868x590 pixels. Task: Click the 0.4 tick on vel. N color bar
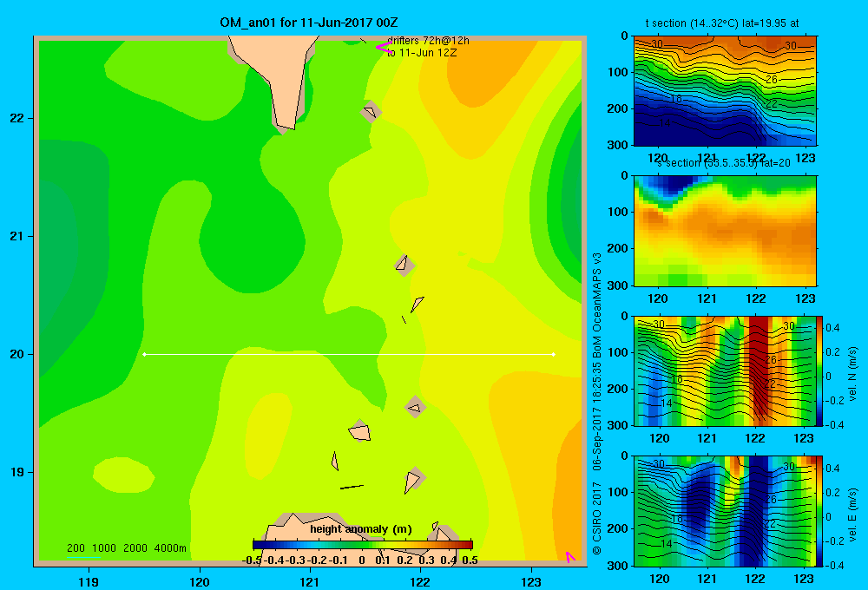coord(832,328)
